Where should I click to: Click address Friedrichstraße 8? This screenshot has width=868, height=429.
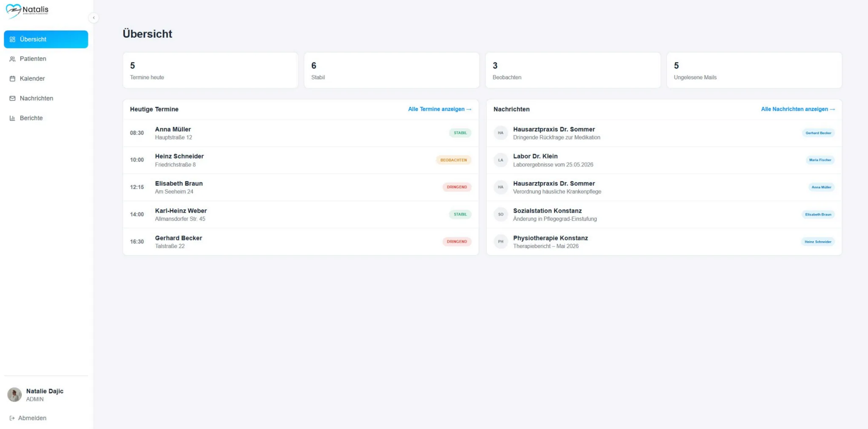pos(175,165)
